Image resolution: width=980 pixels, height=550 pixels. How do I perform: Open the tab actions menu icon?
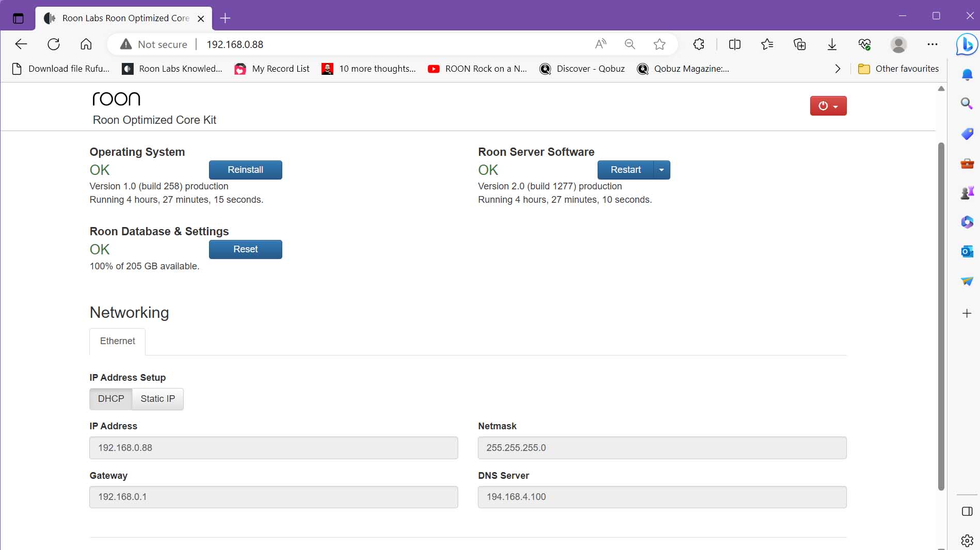pyautogui.click(x=18, y=19)
